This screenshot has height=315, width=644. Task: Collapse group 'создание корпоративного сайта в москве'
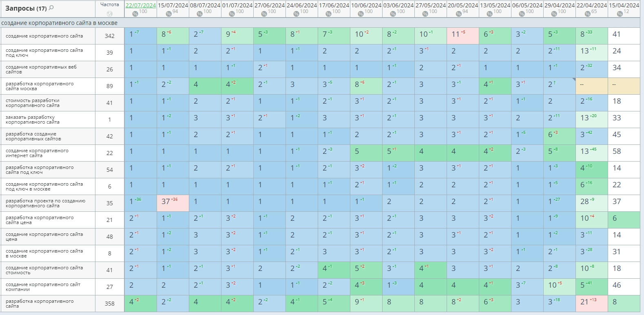point(59,23)
